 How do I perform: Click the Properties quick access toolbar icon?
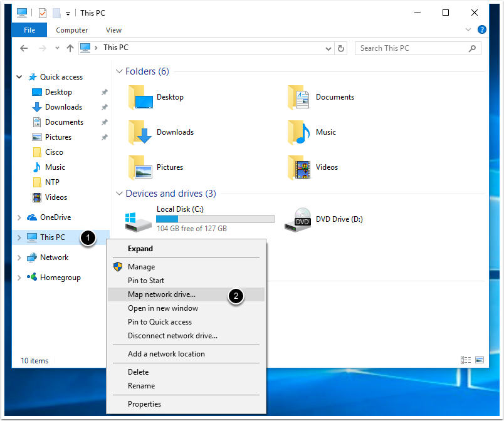pos(43,13)
